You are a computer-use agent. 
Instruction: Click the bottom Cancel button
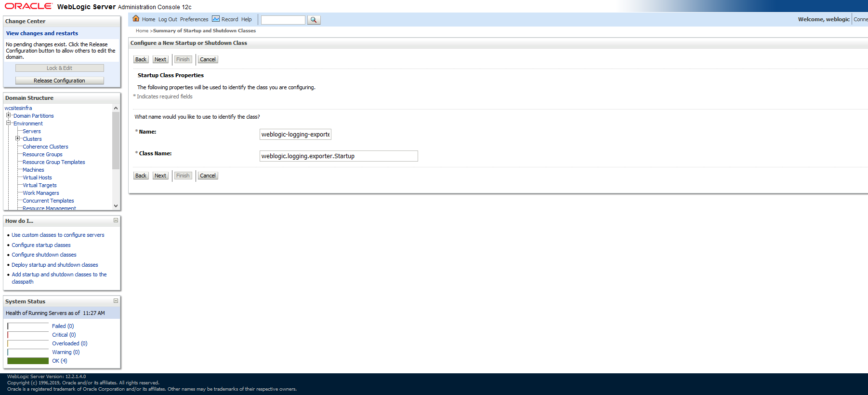(208, 176)
